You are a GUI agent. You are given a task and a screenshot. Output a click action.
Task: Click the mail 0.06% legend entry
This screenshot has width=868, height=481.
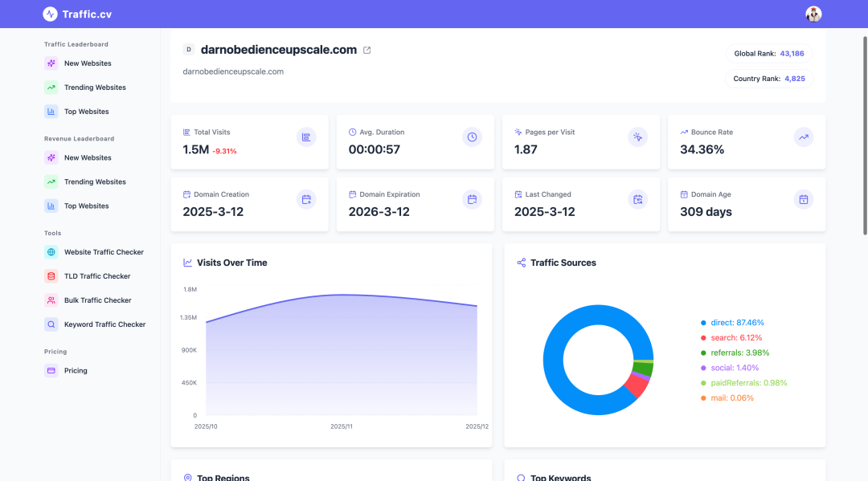pyautogui.click(x=727, y=398)
